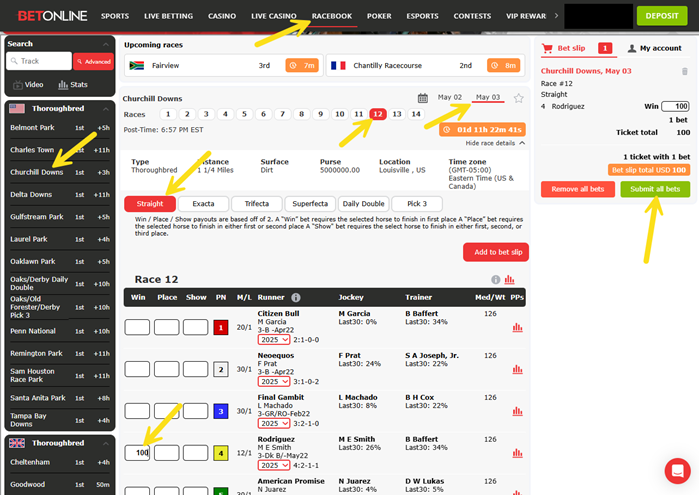Select race number 13

397,114
